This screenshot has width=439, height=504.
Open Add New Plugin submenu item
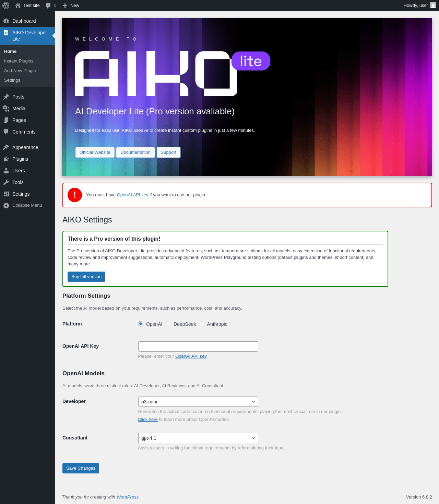tap(27, 71)
